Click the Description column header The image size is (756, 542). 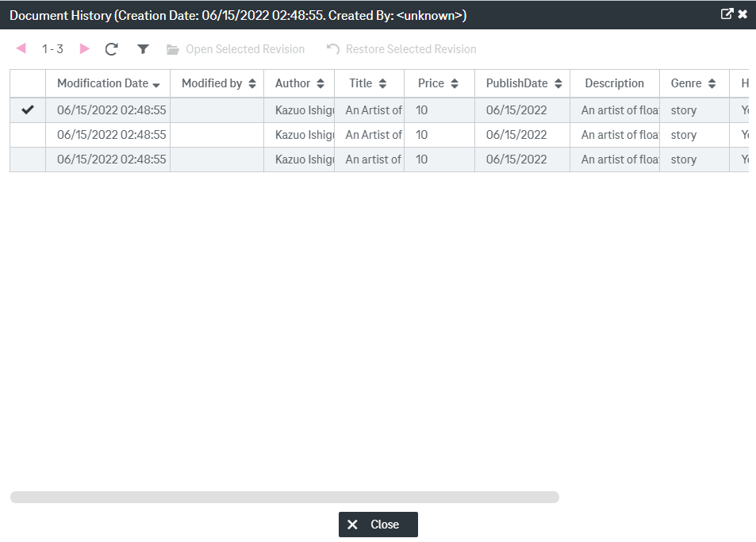click(616, 83)
